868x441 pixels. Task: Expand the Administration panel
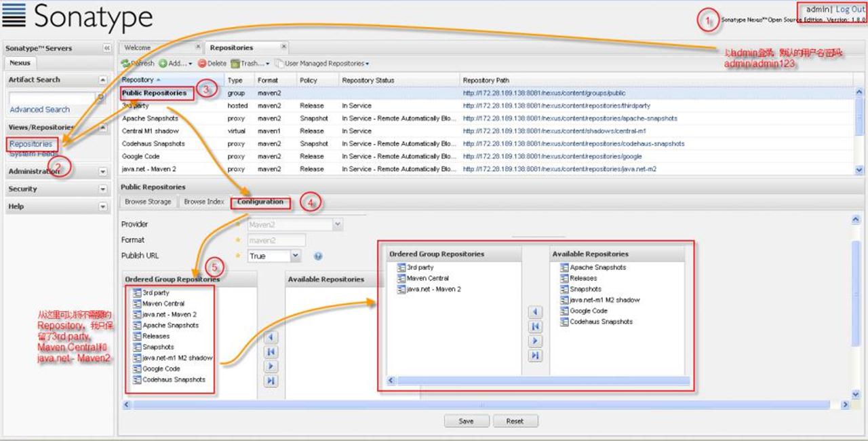pos(102,172)
